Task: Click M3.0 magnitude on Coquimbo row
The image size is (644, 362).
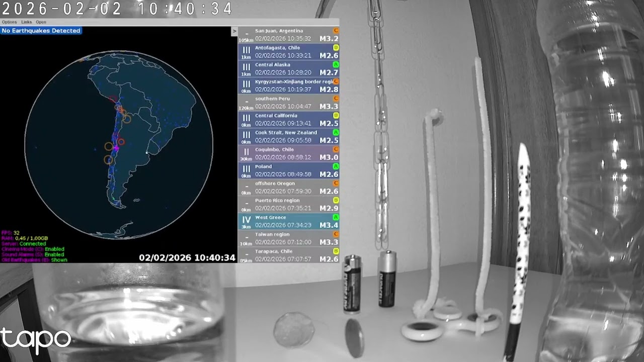Action: 329,157
